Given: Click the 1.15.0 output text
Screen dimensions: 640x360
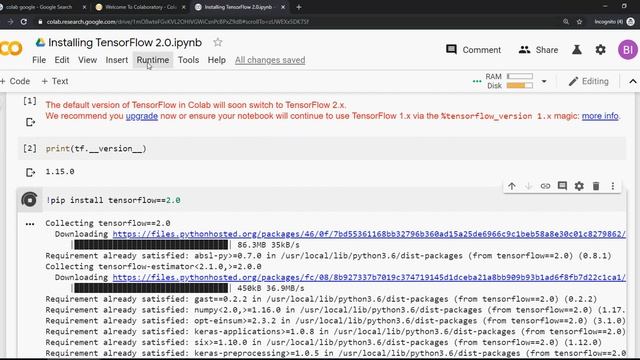Looking at the screenshot, I should click(60, 172).
